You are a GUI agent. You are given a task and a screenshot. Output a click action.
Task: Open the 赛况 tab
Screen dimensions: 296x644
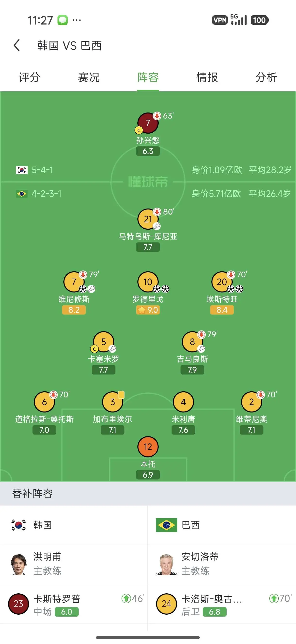(89, 77)
